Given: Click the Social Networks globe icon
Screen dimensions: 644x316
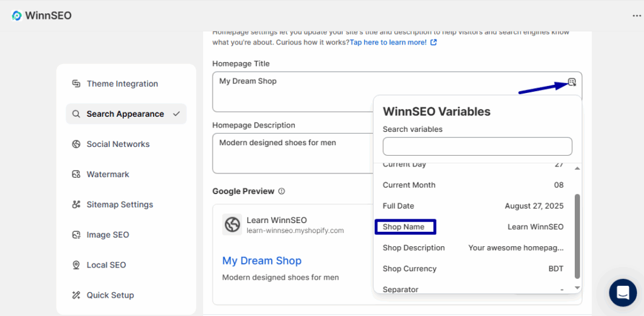Looking at the screenshot, I should pyautogui.click(x=76, y=144).
